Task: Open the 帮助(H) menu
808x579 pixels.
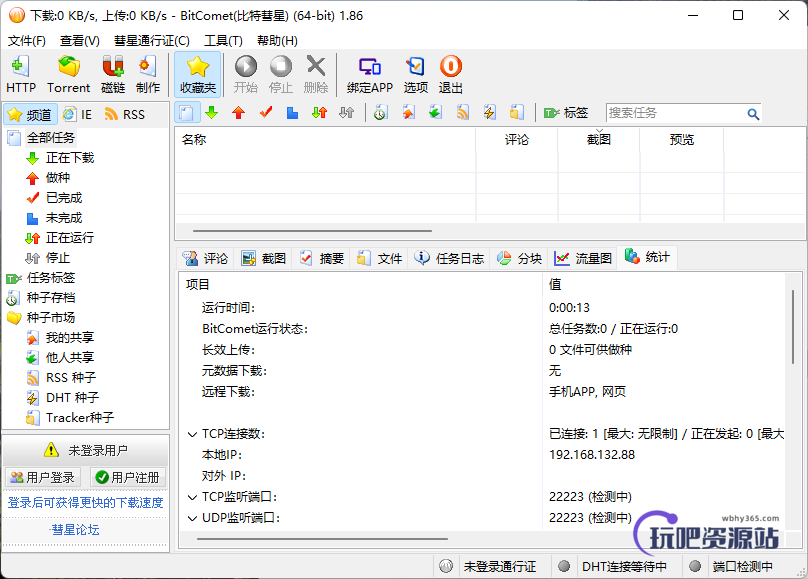Action: pyautogui.click(x=277, y=41)
